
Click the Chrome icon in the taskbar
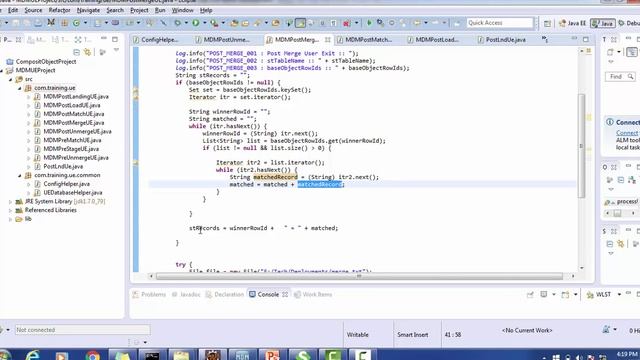(93, 356)
